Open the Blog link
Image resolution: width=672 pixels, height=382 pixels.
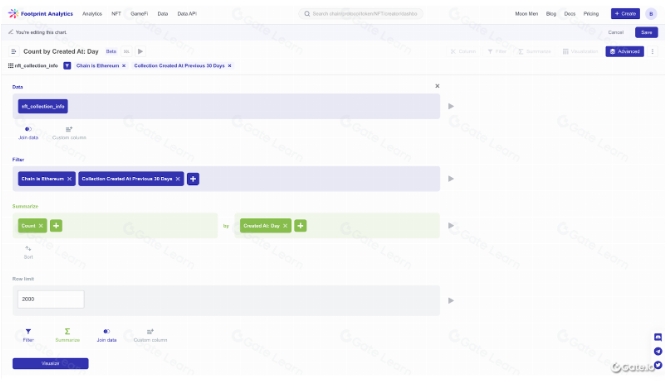tap(551, 14)
